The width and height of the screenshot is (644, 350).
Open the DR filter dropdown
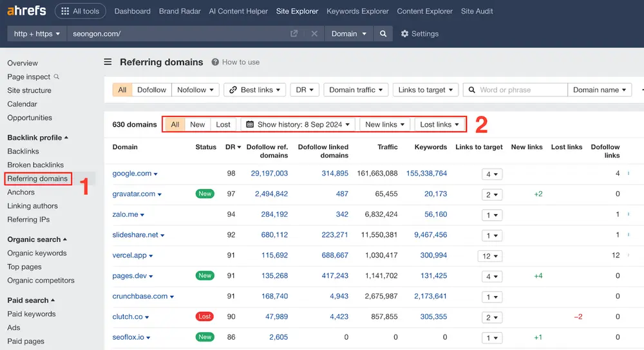(305, 90)
